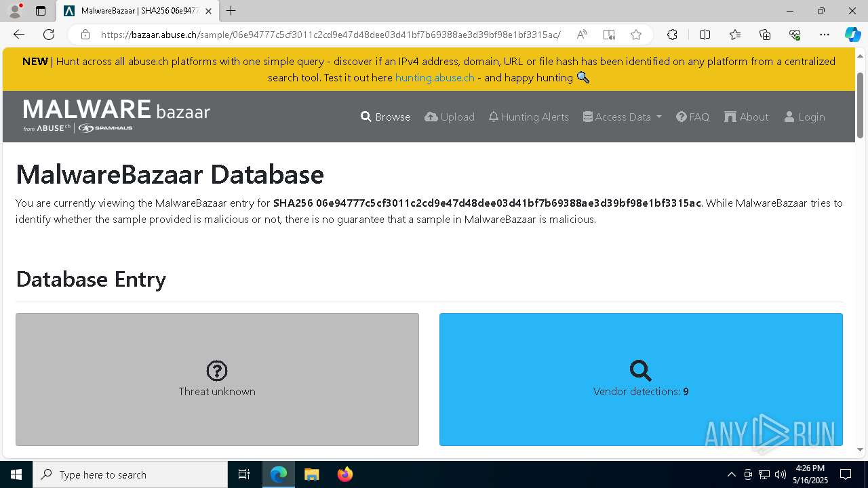Open Settings and more ellipsis menu
868x488 pixels.
click(x=825, y=35)
